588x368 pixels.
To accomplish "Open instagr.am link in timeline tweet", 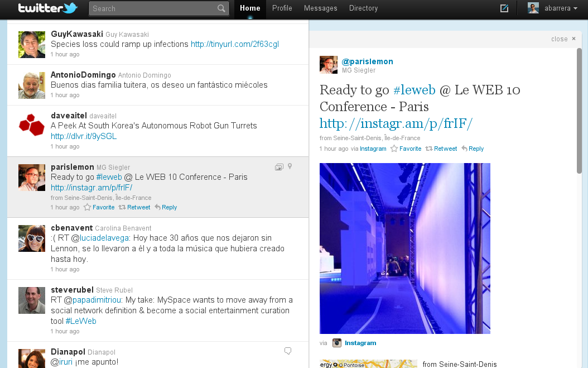I will pyautogui.click(x=91, y=188).
